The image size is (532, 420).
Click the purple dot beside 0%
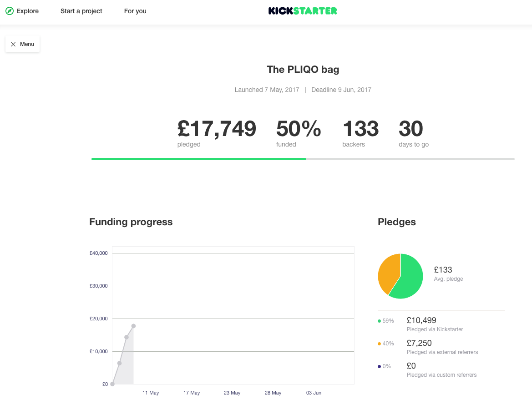point(380,366)
